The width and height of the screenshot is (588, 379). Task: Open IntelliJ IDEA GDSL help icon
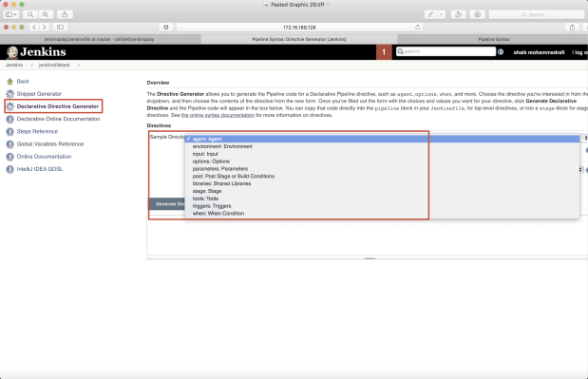(x=10, y=169)
